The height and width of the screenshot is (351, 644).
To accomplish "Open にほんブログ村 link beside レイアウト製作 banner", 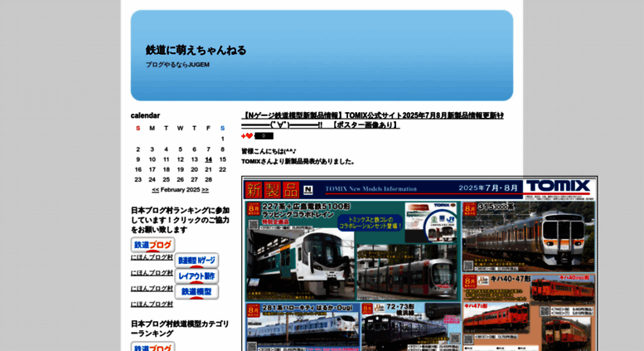I will (x=152, y=289).
